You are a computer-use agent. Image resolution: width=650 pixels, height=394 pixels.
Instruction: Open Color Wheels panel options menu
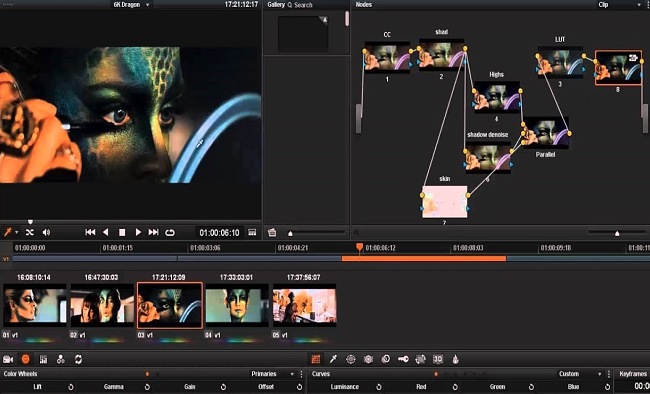[x=301, y=374]
